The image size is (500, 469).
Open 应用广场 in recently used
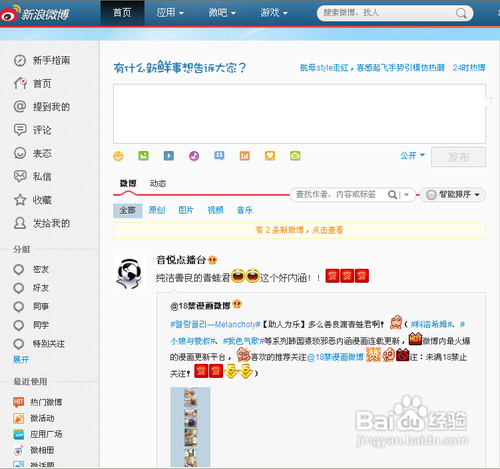[38, 434]
